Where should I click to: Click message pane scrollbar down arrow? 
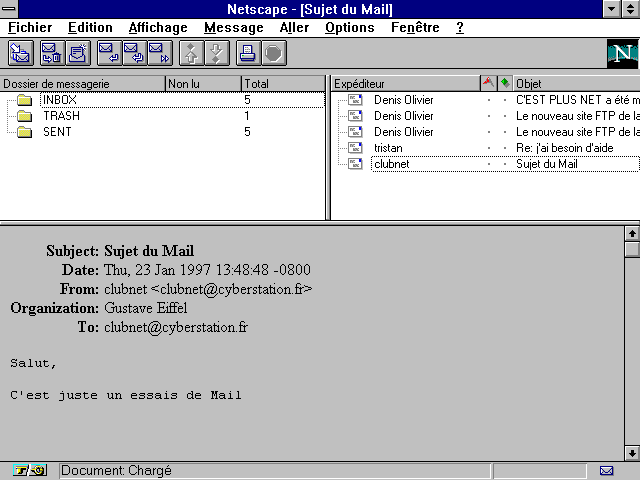point(632,453)
